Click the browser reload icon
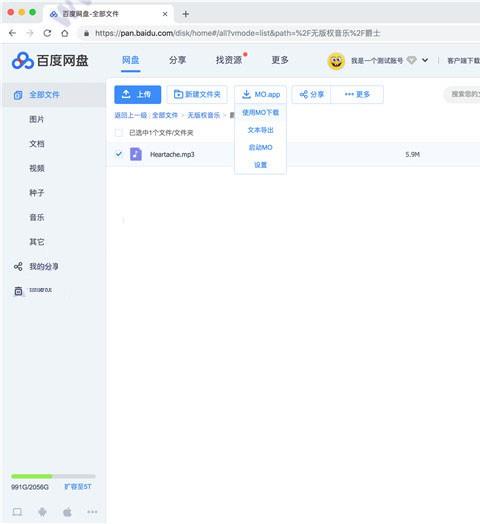This screenshot has height=524, width=480. (x=47, y=33)
